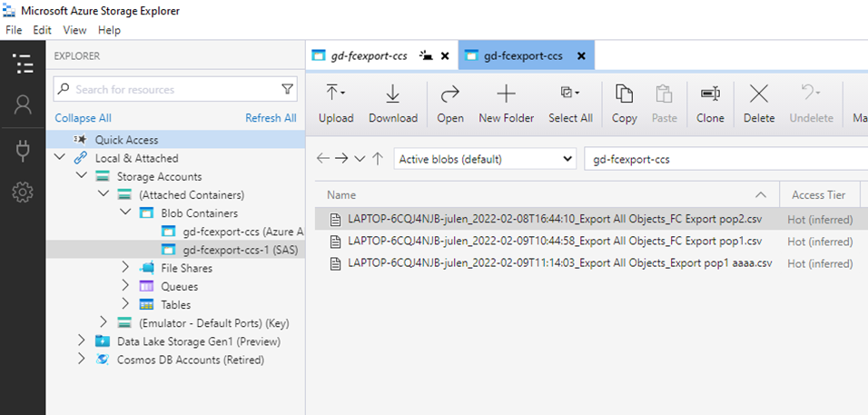Click Data Lake Storage Gen1 icon
Screen dimensions: 868x415
click(x=103, y=341)
